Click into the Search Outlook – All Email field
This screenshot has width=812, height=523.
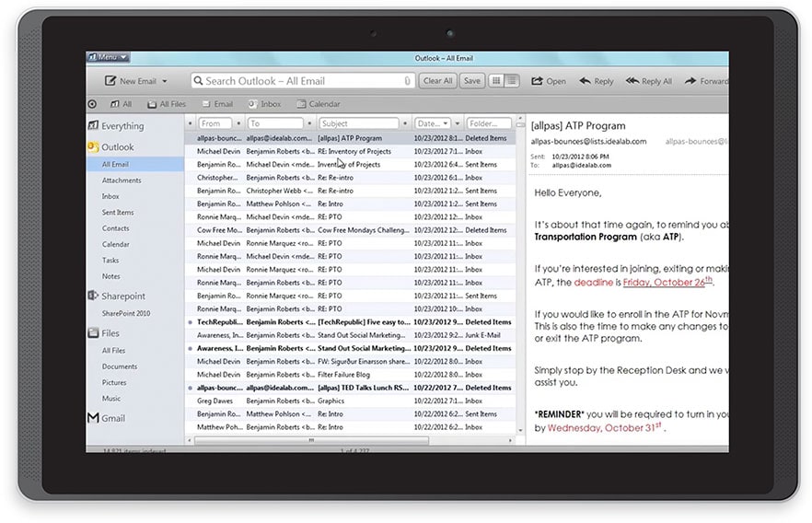click(x=302, y=81)
